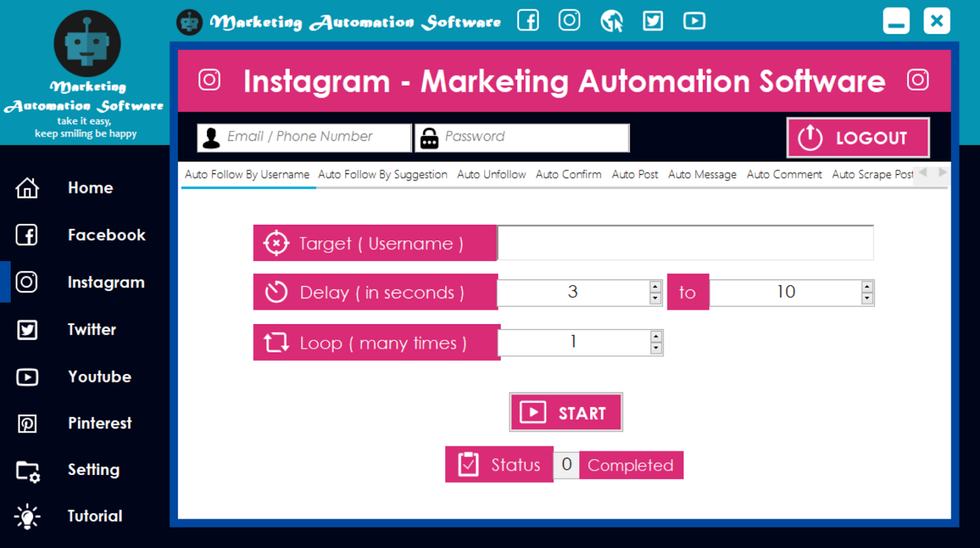Click the Twitter bird icon in sidebar
Viewport: 980px width, 548px height.
[27, 330]
